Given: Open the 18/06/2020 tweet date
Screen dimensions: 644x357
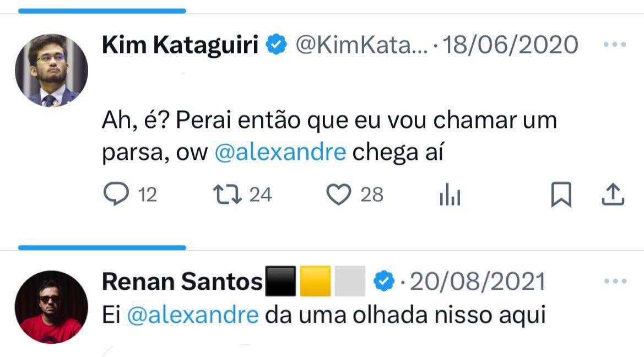Looking at the screenshot, I should pos(511,45).
